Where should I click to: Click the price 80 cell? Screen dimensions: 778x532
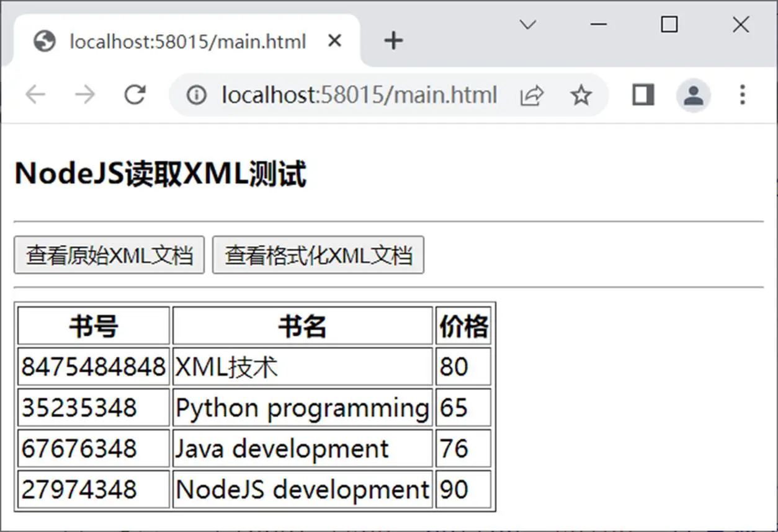point(463,366)
